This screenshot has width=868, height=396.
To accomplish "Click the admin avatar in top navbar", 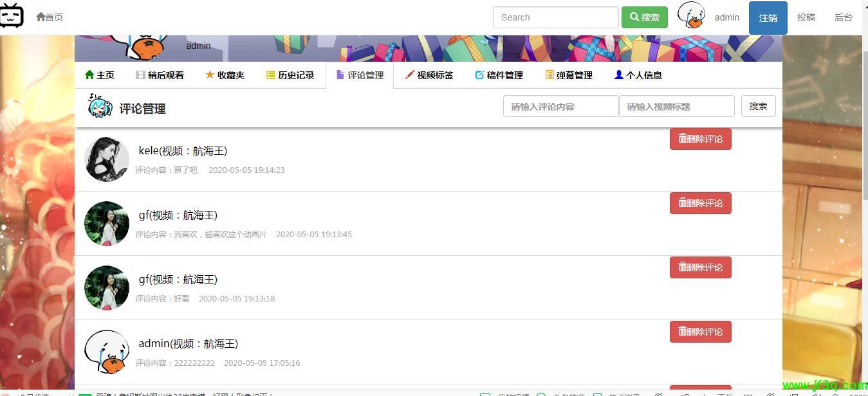I will [x=692, y=16].
